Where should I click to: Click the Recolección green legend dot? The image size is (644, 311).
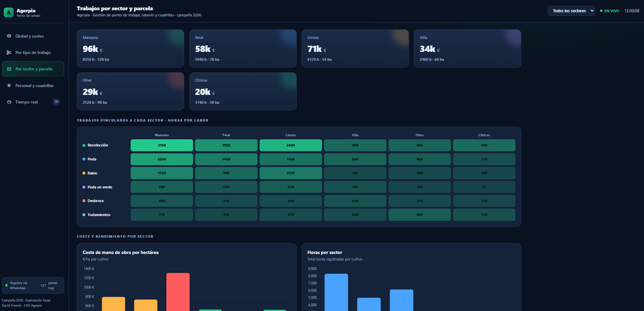point(84,145)
